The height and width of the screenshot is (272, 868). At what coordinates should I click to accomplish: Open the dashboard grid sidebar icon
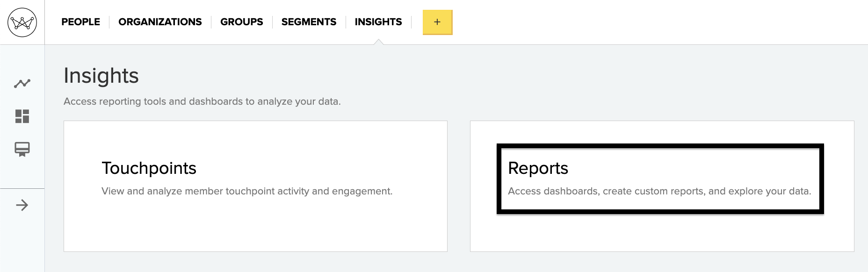coord(22,116)
